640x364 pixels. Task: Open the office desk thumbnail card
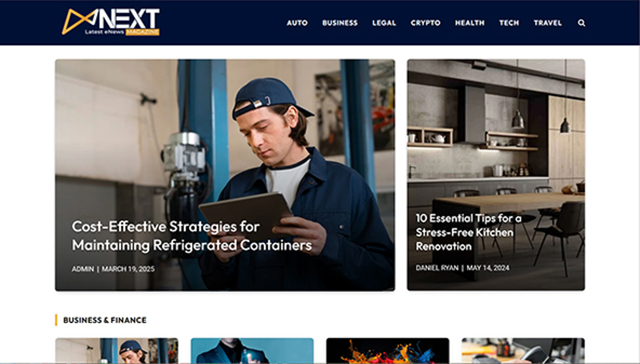[523, 351]
